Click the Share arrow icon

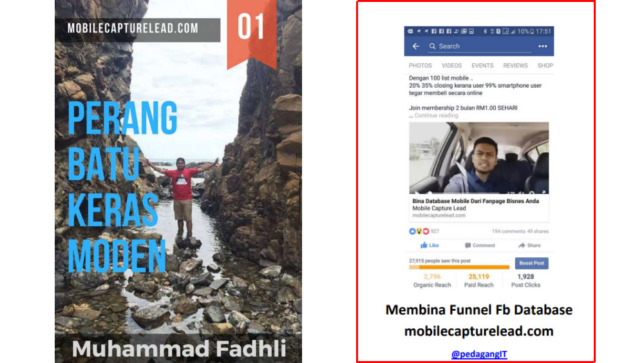tap(522, 246)
